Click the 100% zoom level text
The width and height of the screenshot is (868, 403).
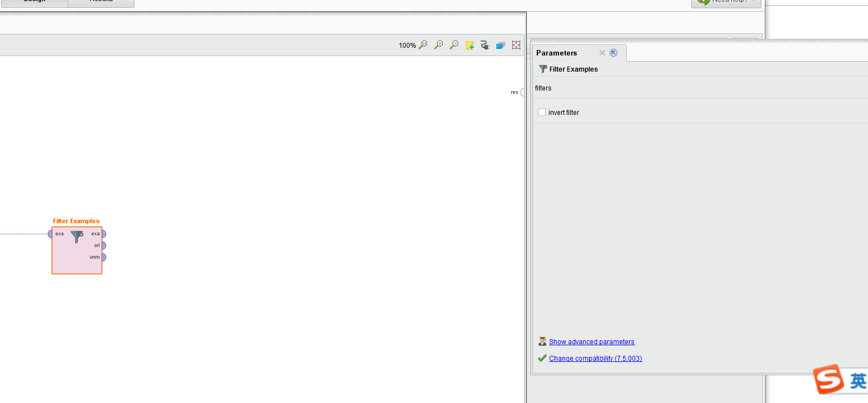[x=407, y=46]
